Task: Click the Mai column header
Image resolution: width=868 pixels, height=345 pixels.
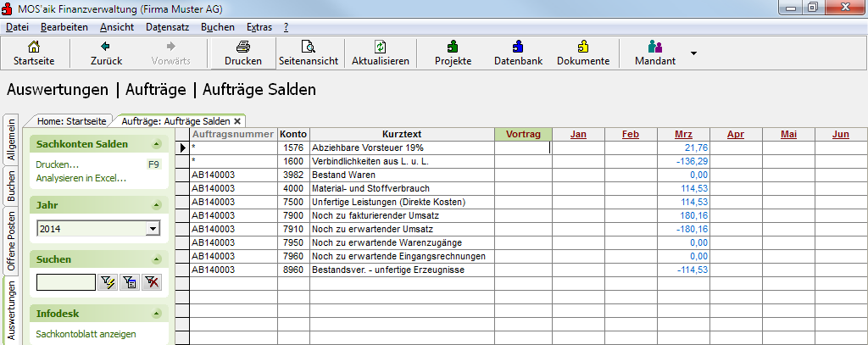Action: (788, 134)
